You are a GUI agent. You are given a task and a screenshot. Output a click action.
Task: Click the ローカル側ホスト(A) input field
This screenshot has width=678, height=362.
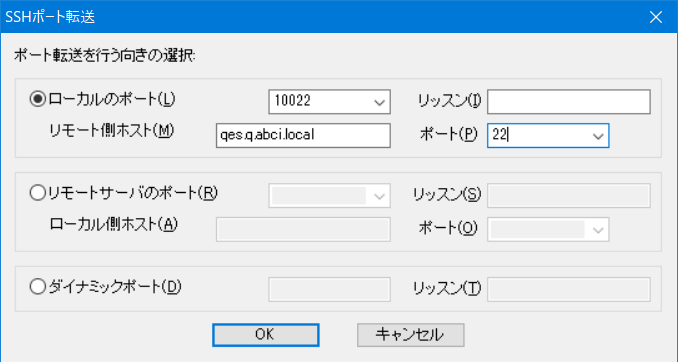tap(303, 229)
